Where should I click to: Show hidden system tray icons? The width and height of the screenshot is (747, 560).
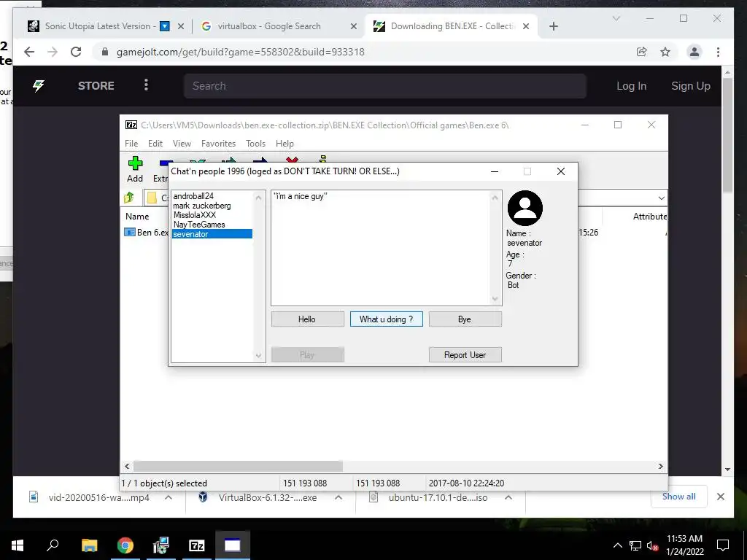click(x=617, y=545)
